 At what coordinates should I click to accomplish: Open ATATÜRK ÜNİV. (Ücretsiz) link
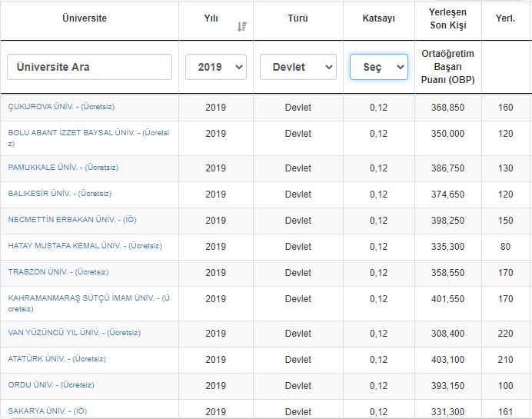[57, 358]
